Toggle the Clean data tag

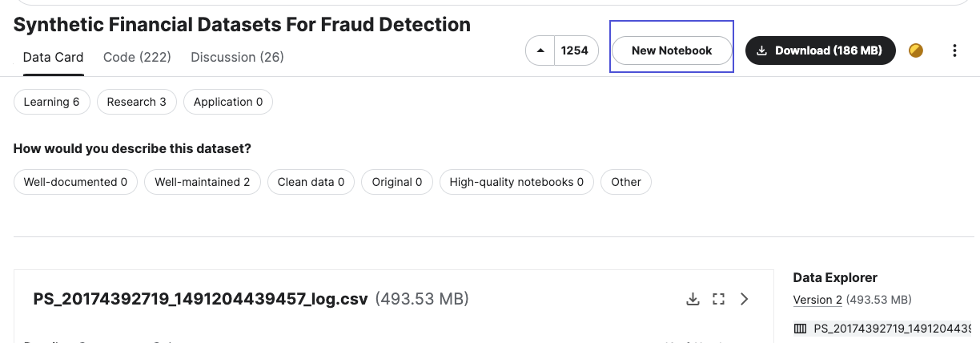click(x=311, y=182)
